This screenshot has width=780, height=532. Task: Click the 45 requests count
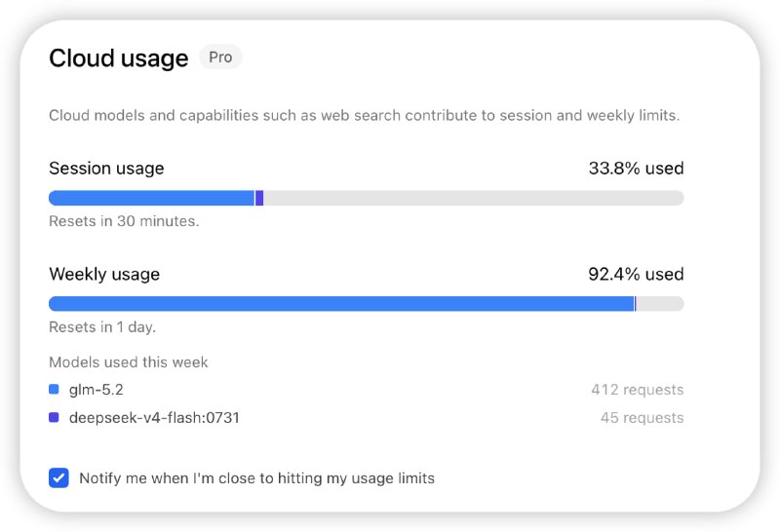click(642, 418)
